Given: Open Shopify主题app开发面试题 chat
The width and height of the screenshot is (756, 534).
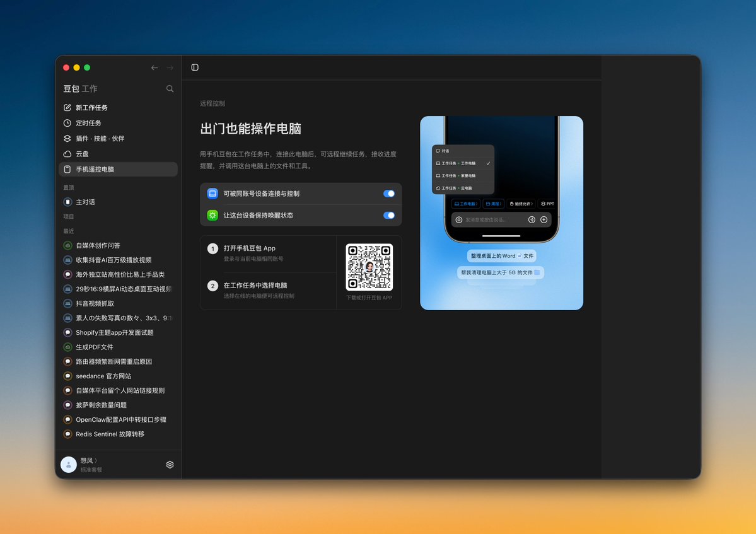Looking at the screenshot, I should [118, 332].
